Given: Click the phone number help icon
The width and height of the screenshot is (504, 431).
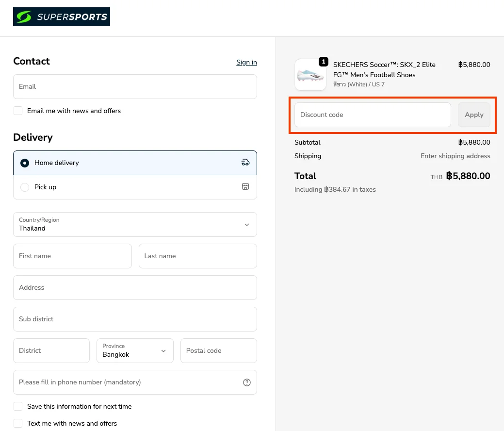Looking at the screenshot, I should (247, 382).
